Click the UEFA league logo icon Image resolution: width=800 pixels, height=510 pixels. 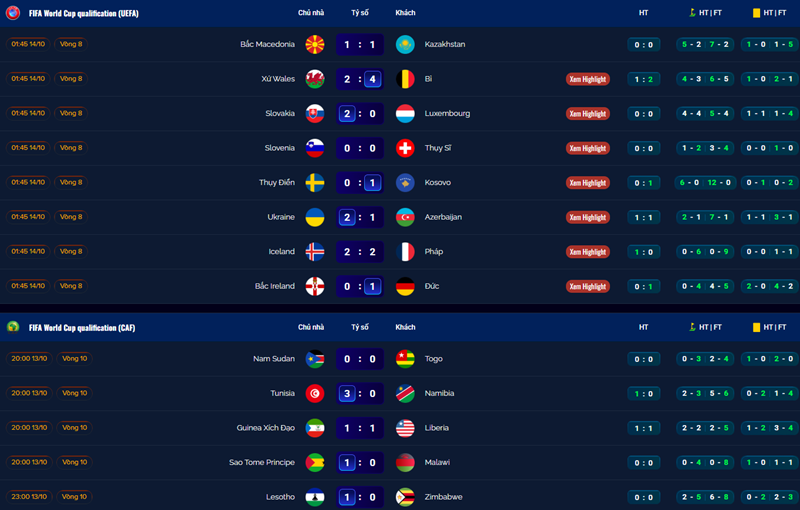[x=13, y=13]
